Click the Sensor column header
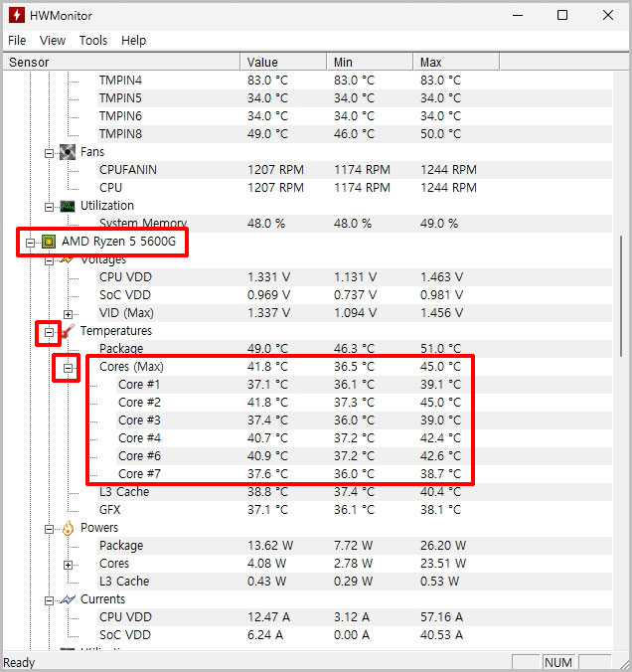Image resolution: width=632 pixels, height=672 pixels. click(121, 63)
